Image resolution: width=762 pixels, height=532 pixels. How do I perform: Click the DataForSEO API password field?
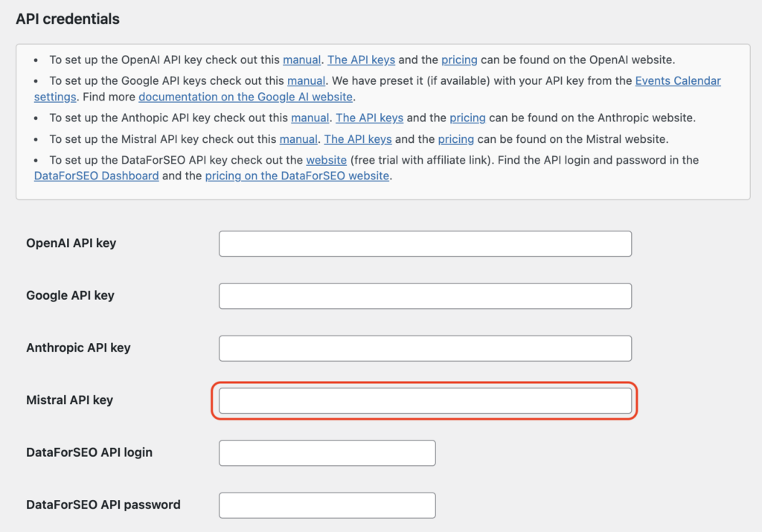[x=327, y=504]
